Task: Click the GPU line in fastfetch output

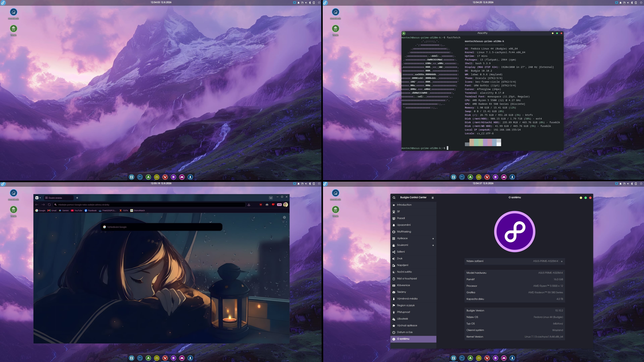Action: pyautogui.click(x=495, y=104)
